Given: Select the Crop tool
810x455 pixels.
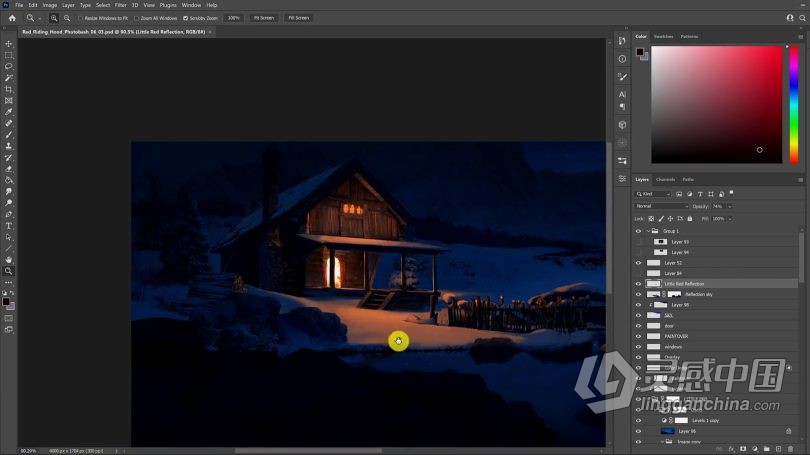Looking at the screenshot, I should (9, 89).
